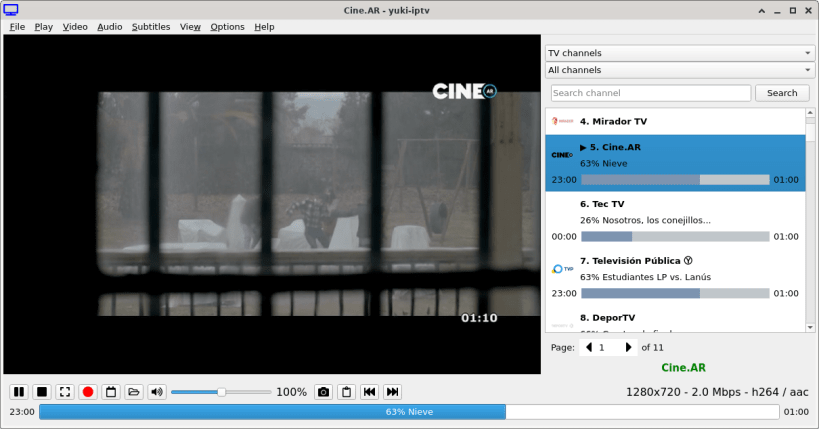The width and height of the screenshot is (819, 429).
Task: Take a screenshot with the camera icon
Action: pyautogui.click(x=323, y=392)
